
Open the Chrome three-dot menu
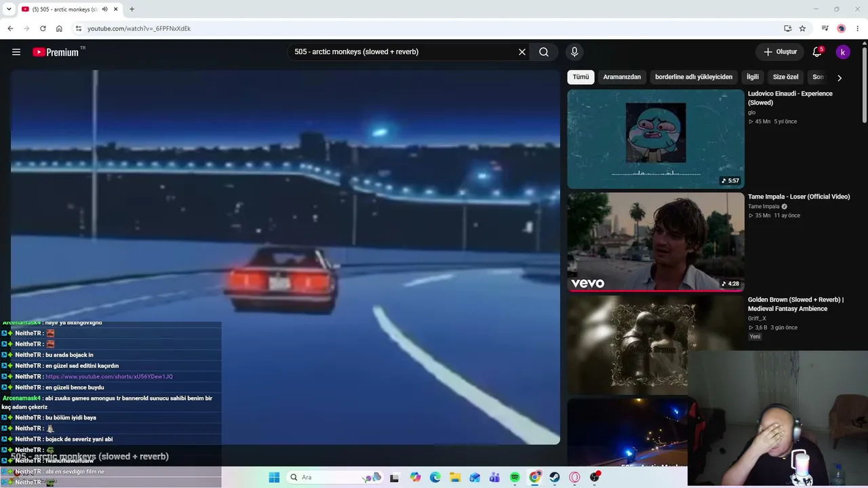pyautogui.click(x=858, y=28)
